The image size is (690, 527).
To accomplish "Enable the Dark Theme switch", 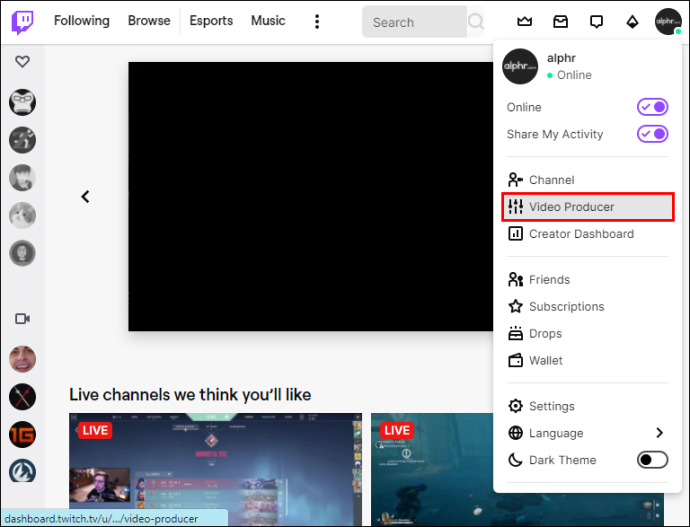I will 652,460.
